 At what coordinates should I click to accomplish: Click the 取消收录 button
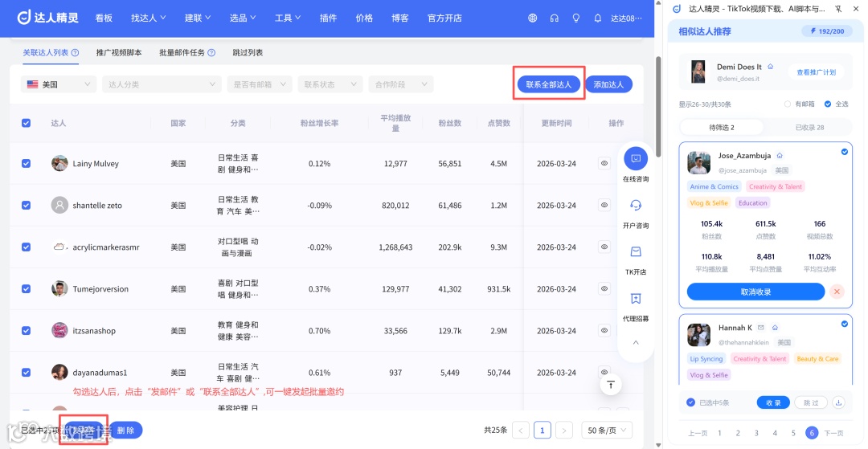pos(755,292)
